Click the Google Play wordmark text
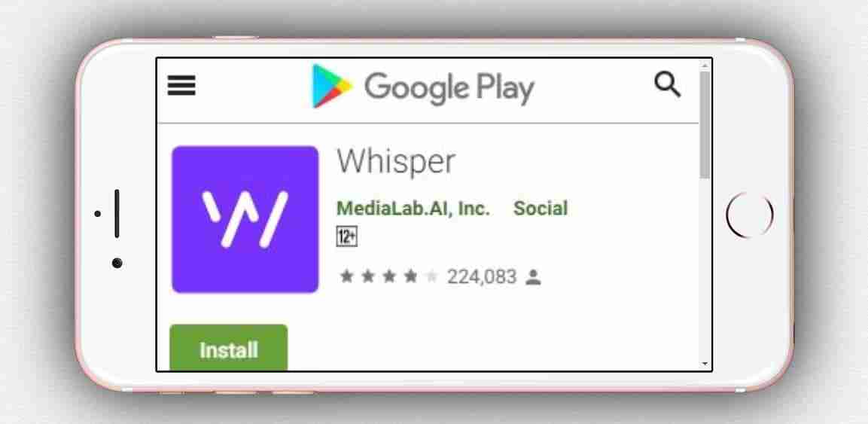 point(449,87)
